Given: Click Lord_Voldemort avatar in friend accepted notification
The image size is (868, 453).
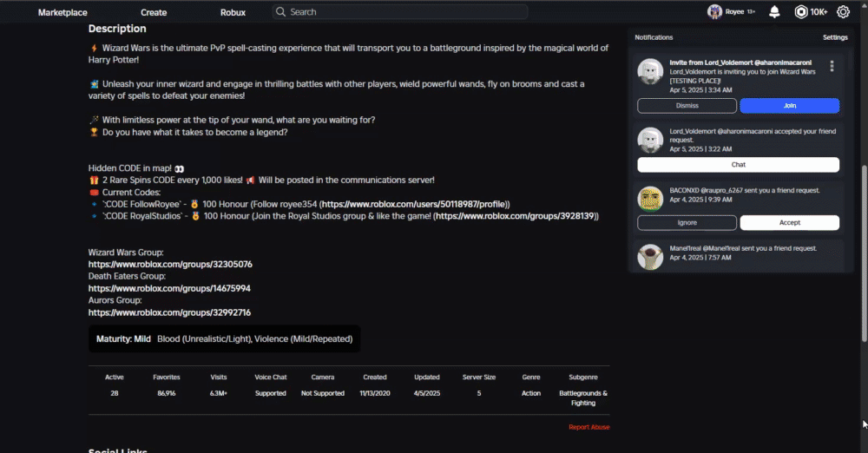Looking at the screenshot, I should pyautogui.click(x=650, y=140).
